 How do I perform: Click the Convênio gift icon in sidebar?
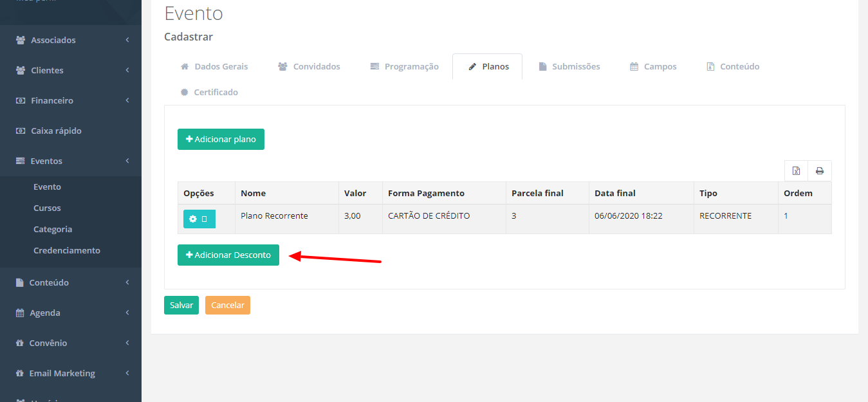click(19, 343)
